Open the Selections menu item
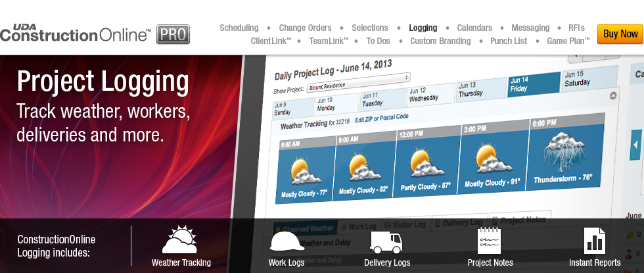 tap(369, 28)
